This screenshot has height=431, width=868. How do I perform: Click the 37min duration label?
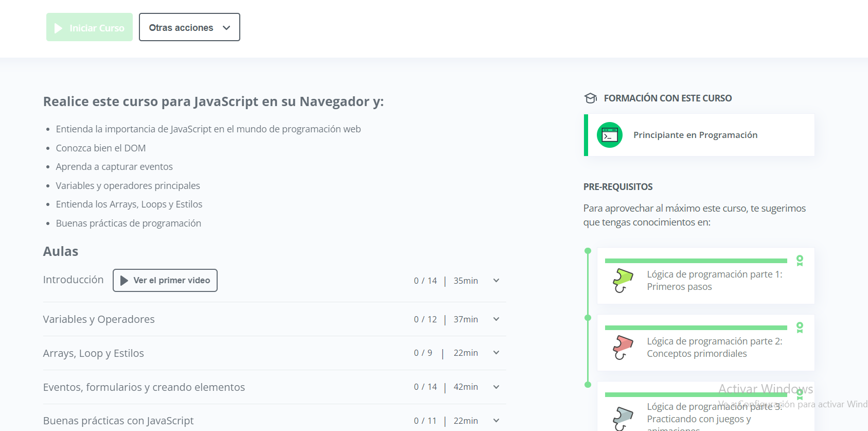(x=466, y=319)
